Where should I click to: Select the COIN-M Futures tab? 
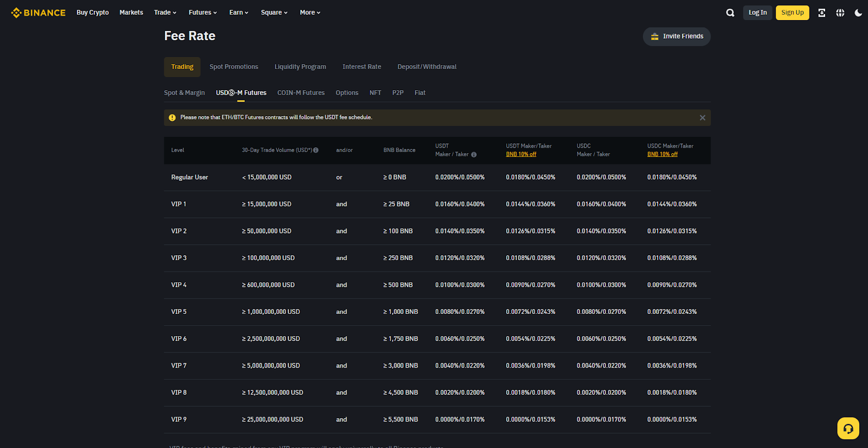(x=301, y=93)
